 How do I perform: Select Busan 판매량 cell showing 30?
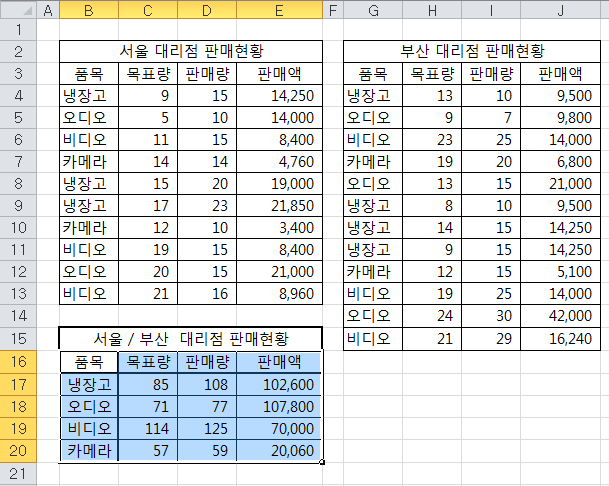491,316
